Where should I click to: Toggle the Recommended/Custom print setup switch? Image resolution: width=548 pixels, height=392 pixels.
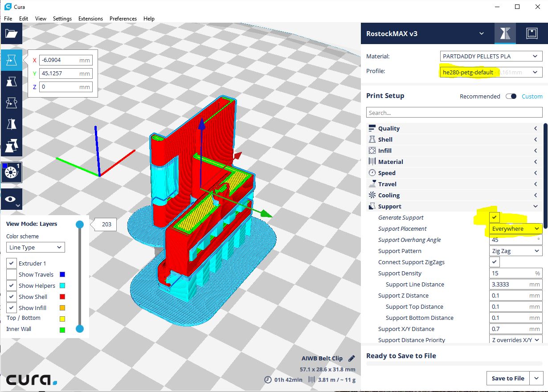511,96
